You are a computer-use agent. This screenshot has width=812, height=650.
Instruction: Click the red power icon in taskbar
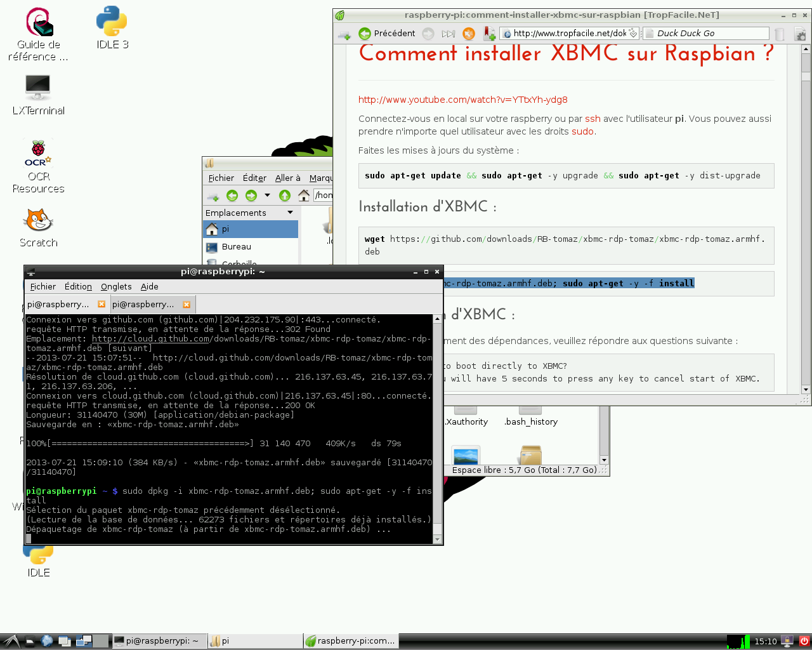point(804,641)
